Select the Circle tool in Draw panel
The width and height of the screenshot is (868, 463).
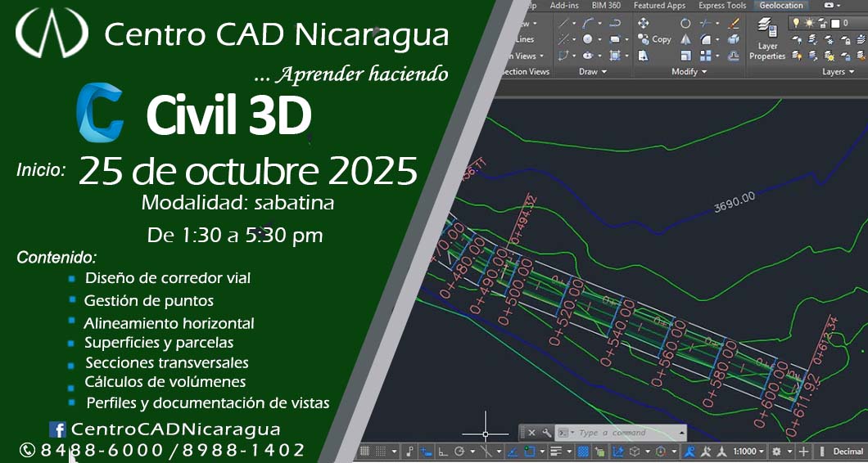coord(588,39)
